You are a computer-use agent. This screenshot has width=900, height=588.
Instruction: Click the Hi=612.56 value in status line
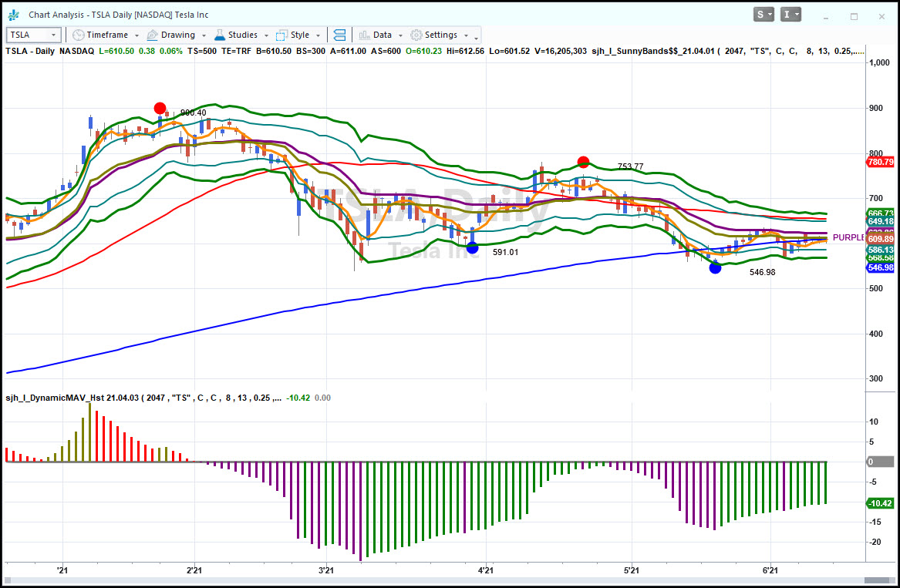click(x=464, y=51)
